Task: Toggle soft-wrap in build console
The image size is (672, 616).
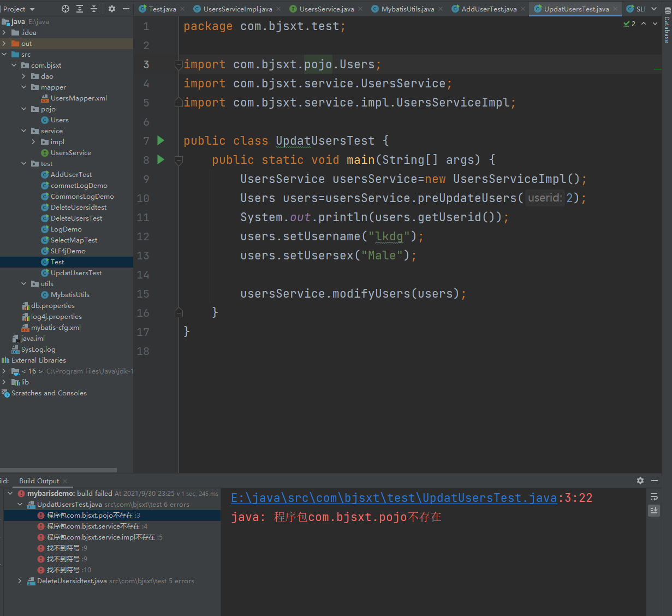Action: tap(654, 497)
